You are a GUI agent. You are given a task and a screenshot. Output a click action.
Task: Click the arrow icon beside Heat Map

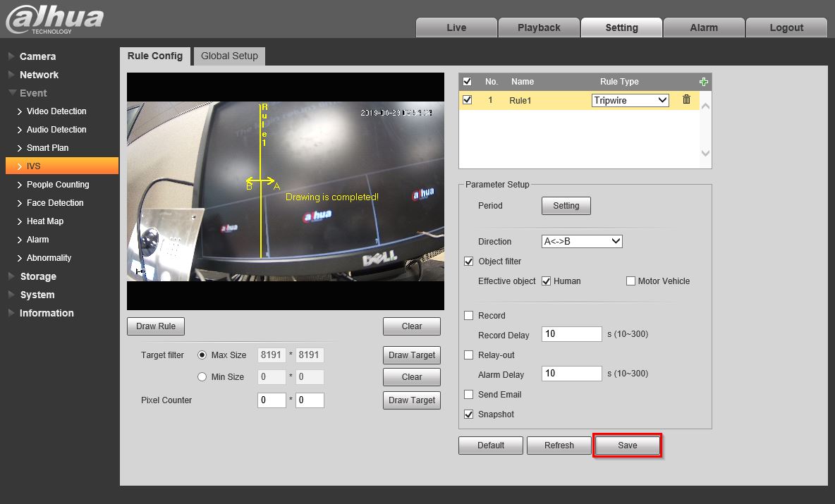(x=19, y=221)
